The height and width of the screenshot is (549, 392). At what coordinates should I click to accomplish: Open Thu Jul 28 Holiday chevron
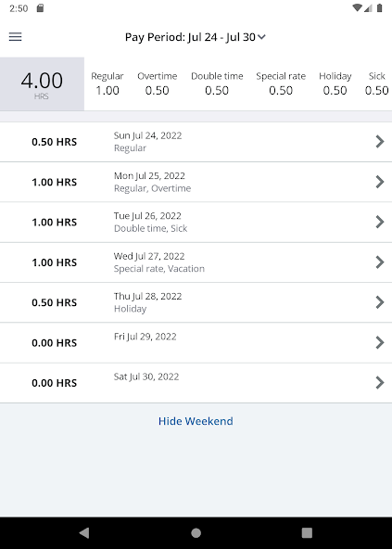380,302
